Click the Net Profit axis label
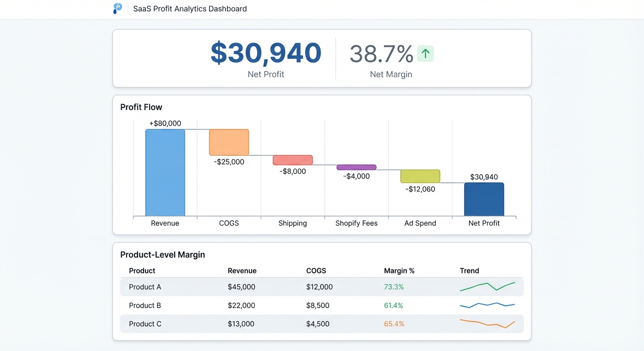The height and width of the screenshot is (351, 644). tap(484, 223)
